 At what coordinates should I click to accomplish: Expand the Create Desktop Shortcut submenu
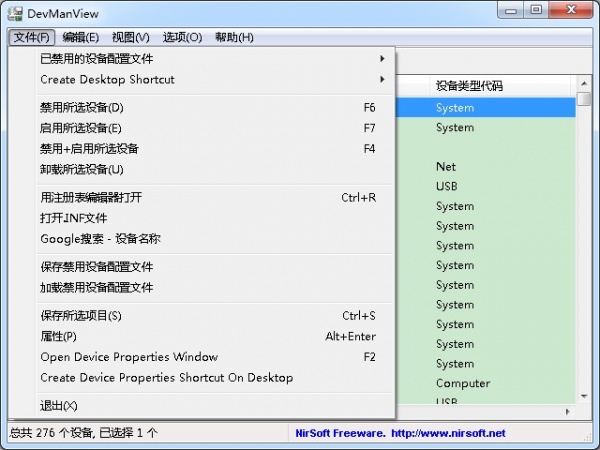coord(107,79)
